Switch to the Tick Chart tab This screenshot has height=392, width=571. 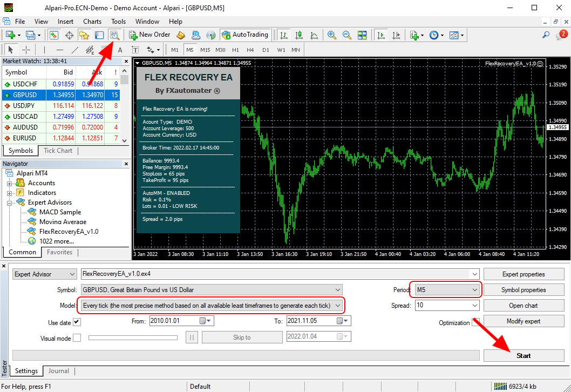pos(58,151)
